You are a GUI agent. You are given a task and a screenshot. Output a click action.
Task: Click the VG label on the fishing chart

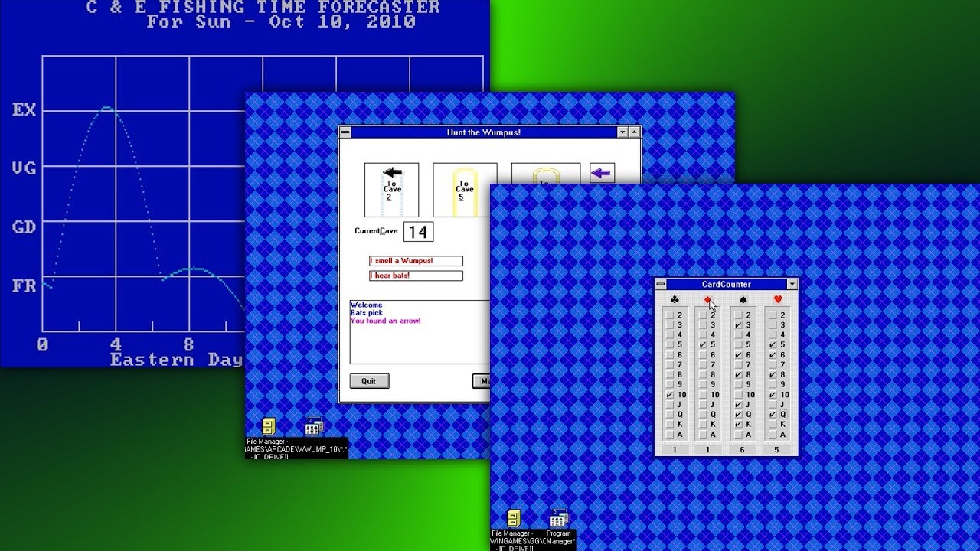click(x=24, y=168)
